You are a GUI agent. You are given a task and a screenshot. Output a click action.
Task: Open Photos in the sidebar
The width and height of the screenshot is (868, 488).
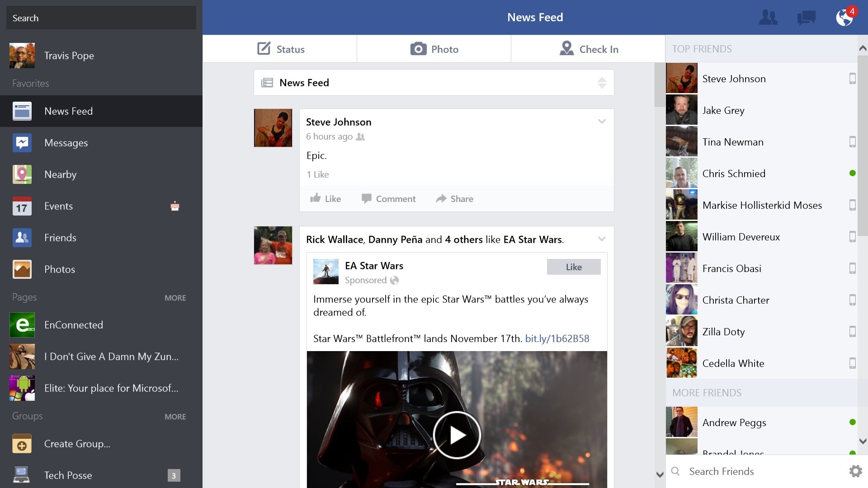click(101, 269)
